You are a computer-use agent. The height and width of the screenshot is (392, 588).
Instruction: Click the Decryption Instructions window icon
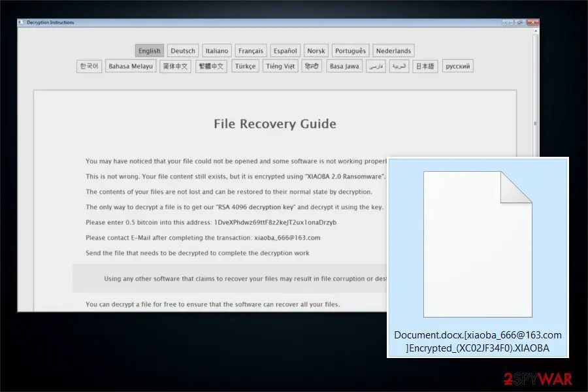[x=21, y=22]
